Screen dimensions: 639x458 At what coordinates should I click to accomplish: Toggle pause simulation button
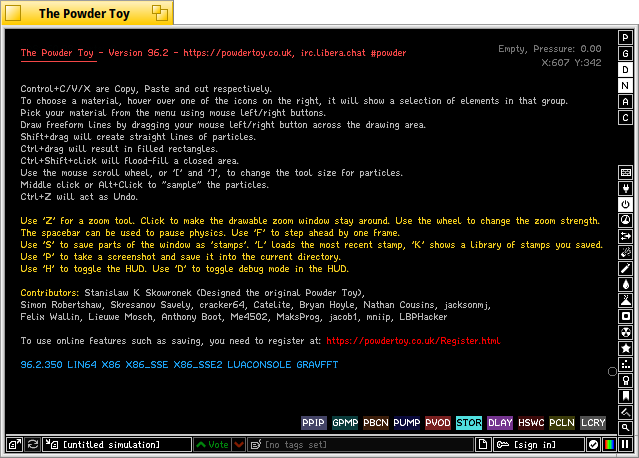coord(626,445)
